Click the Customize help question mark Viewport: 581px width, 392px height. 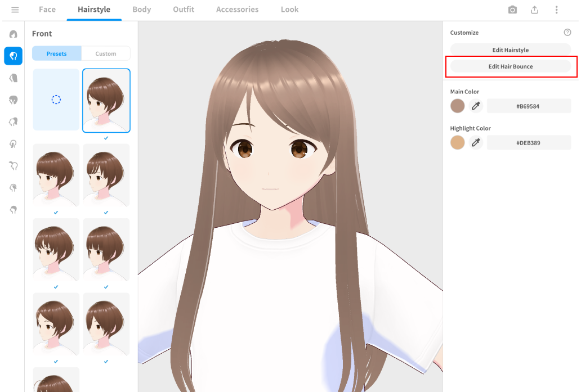(x=567, y=33)
